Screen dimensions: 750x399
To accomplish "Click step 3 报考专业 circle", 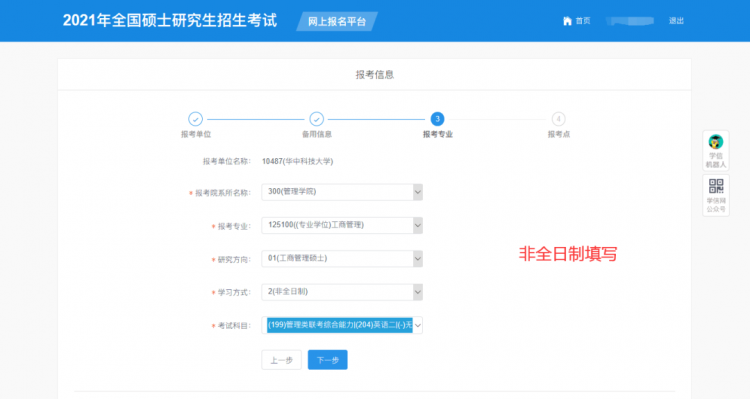I will [437, 119].
